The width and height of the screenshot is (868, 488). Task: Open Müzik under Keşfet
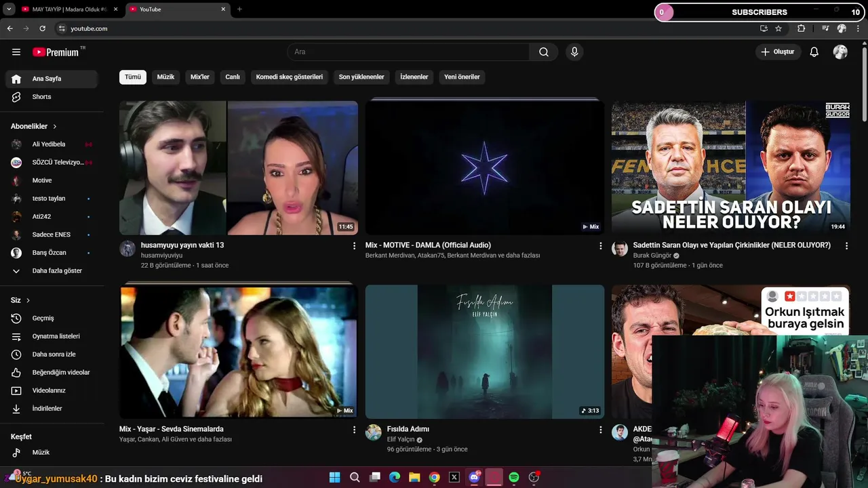click(52, 453)
